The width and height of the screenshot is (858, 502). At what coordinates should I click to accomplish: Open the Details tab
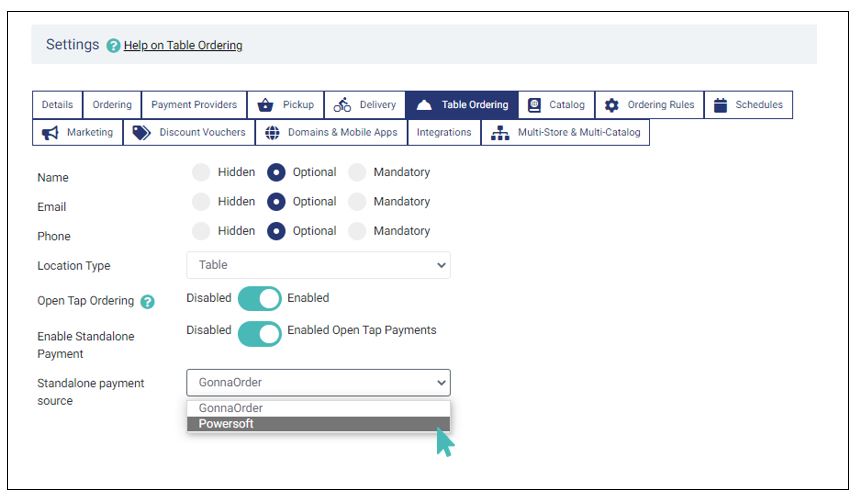point(57,105)
